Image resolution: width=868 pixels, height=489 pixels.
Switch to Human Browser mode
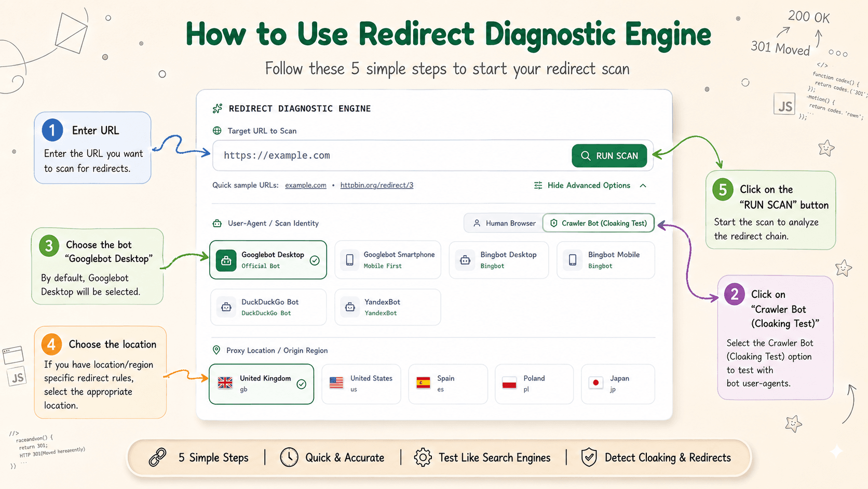[504, 223]
